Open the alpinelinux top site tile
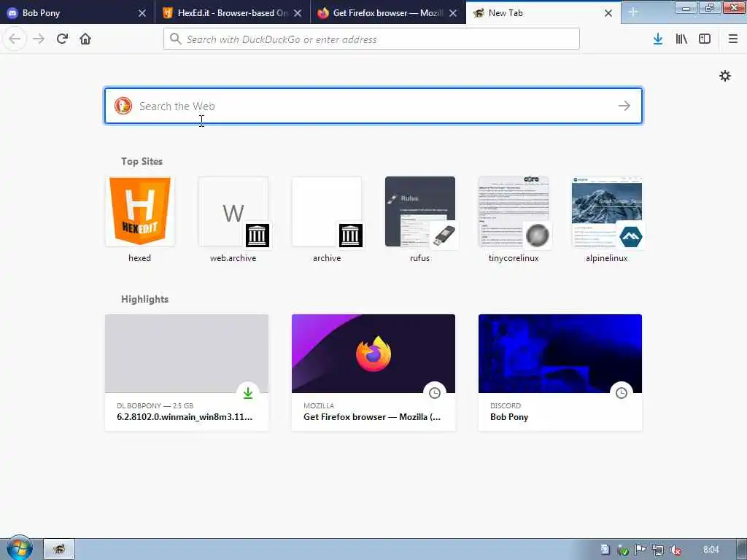747x560 pixels. click(x=606, y=219)
